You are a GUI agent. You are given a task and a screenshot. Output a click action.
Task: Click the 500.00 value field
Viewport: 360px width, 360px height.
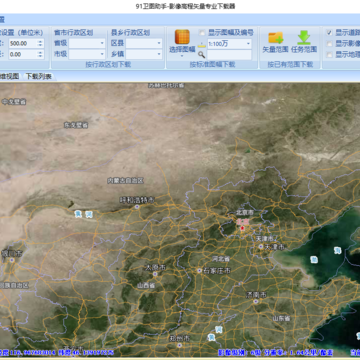pyautogui.click(x=23, y=43)
